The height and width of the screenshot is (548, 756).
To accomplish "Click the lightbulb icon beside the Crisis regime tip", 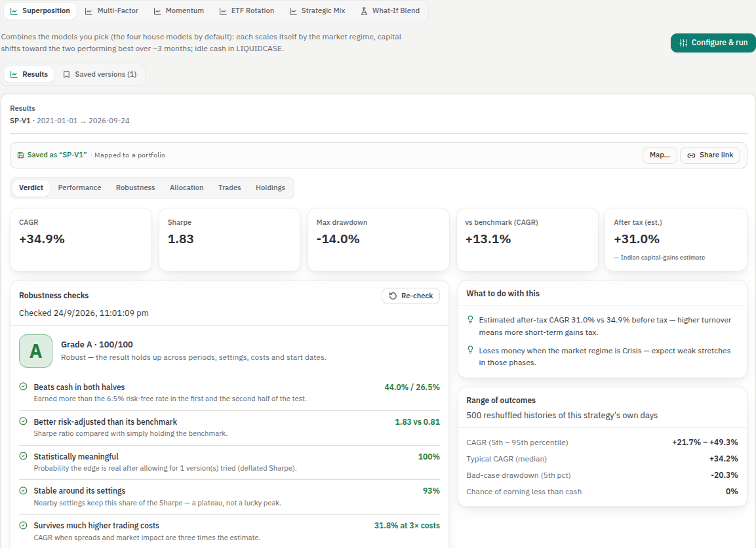I will pyautogui.click(x=470, y=350).
